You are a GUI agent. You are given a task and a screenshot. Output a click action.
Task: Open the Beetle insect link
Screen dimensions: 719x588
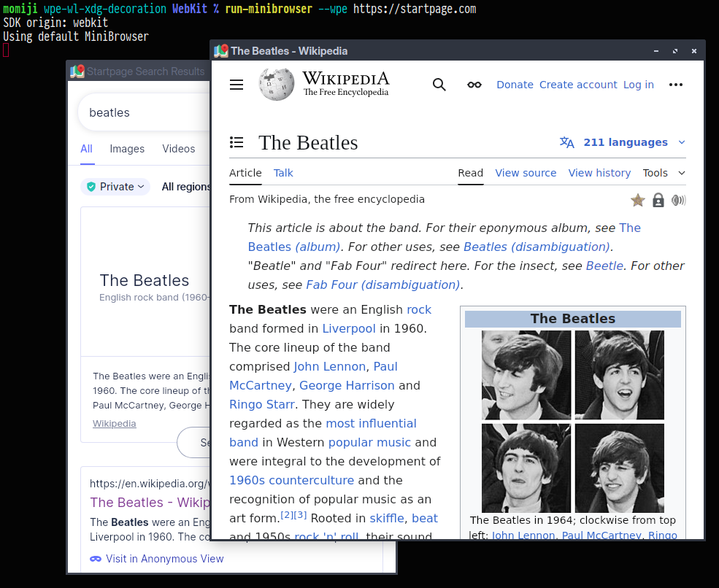[x=604, y=266]
